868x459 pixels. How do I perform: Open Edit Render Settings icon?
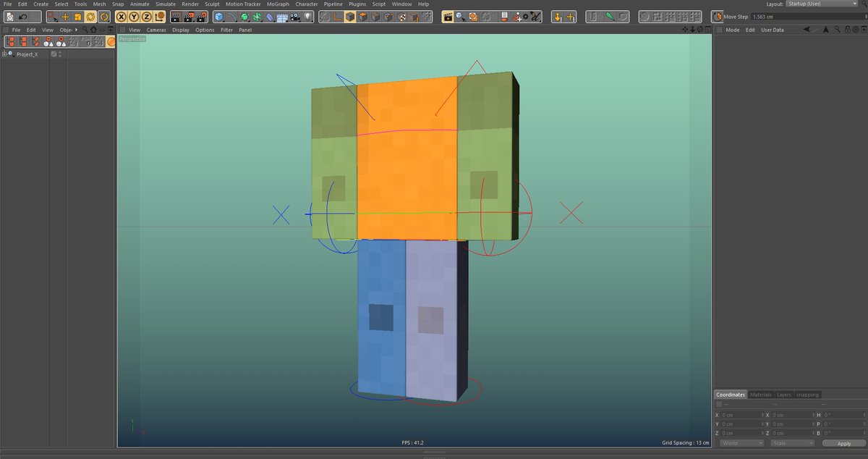[200, 16]
